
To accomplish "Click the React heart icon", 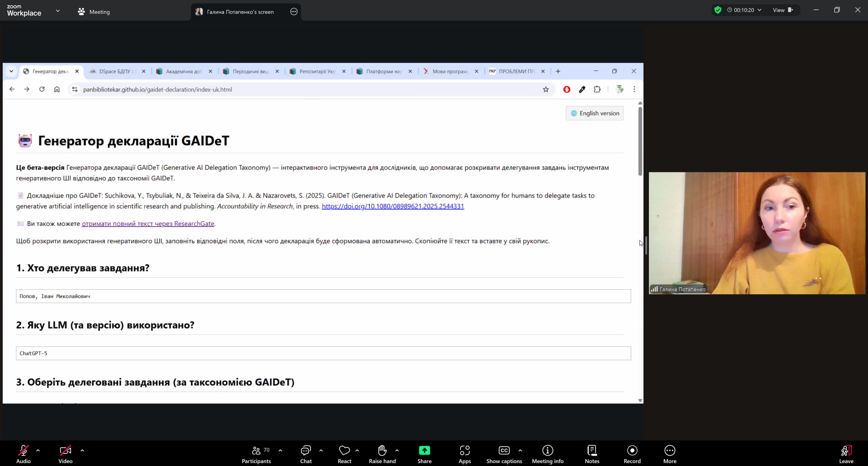I will click(x=344, y=450).
